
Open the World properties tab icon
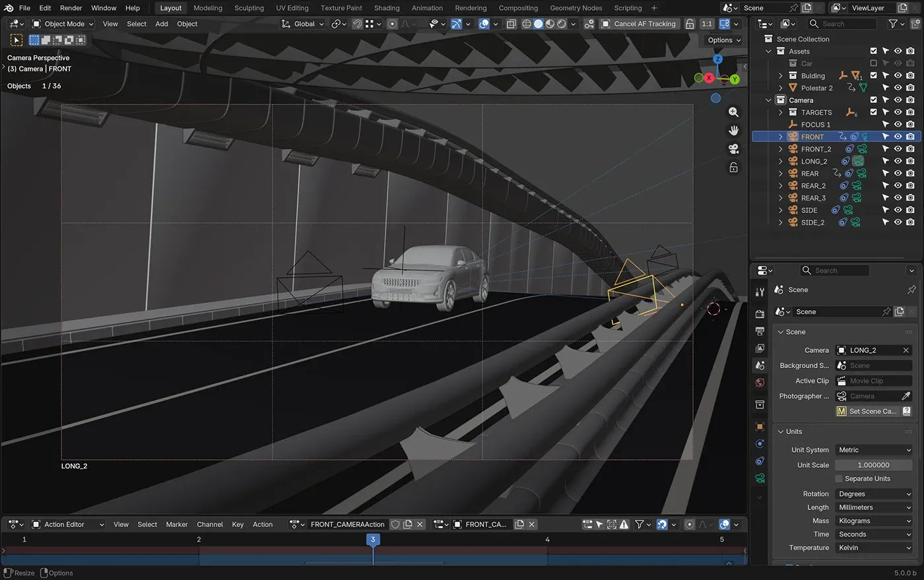click(x=760, y=383)
